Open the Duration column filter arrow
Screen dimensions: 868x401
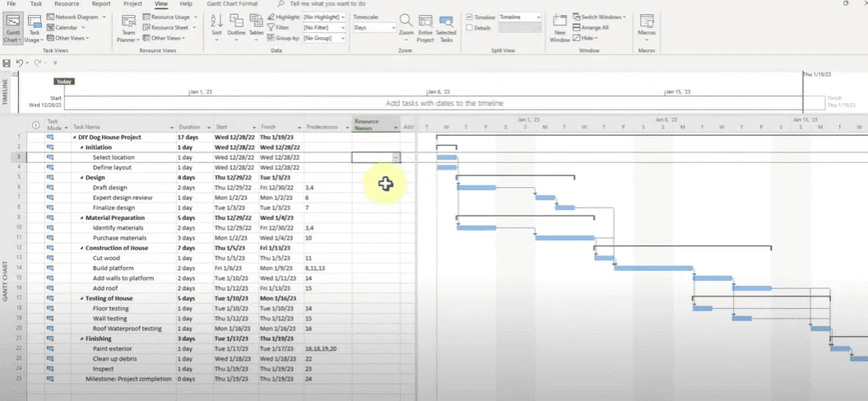209,127
